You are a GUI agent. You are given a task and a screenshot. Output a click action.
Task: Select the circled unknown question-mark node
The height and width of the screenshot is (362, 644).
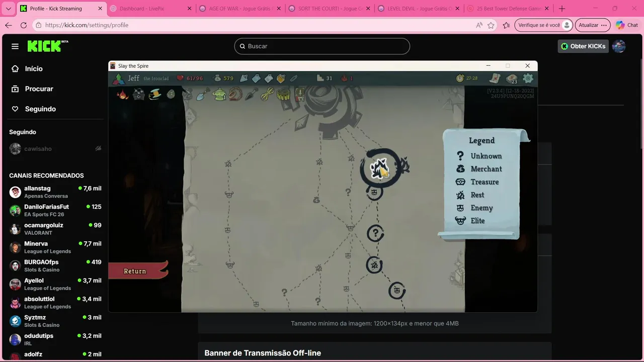point(375,233)
